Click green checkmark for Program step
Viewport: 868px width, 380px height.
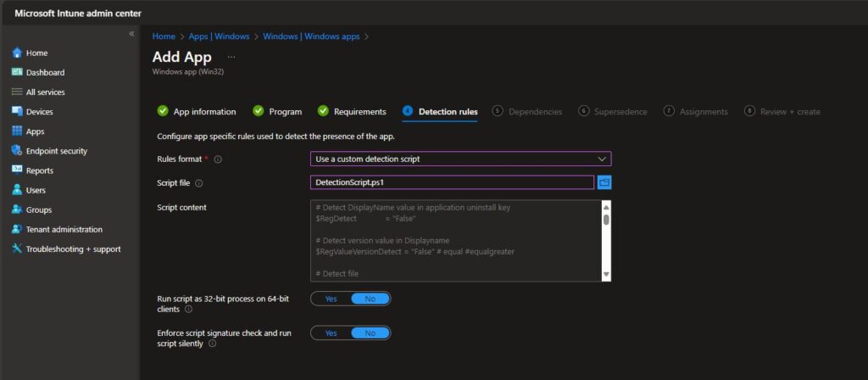(258, 111)
